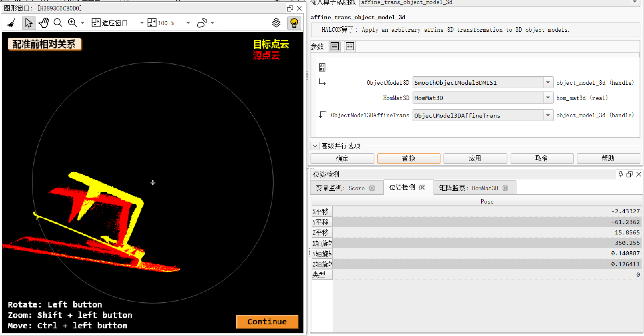The image size is (644, 336).
Task: Select the X平移 row header
Action: pyautogui.click(x=322, y=212)
